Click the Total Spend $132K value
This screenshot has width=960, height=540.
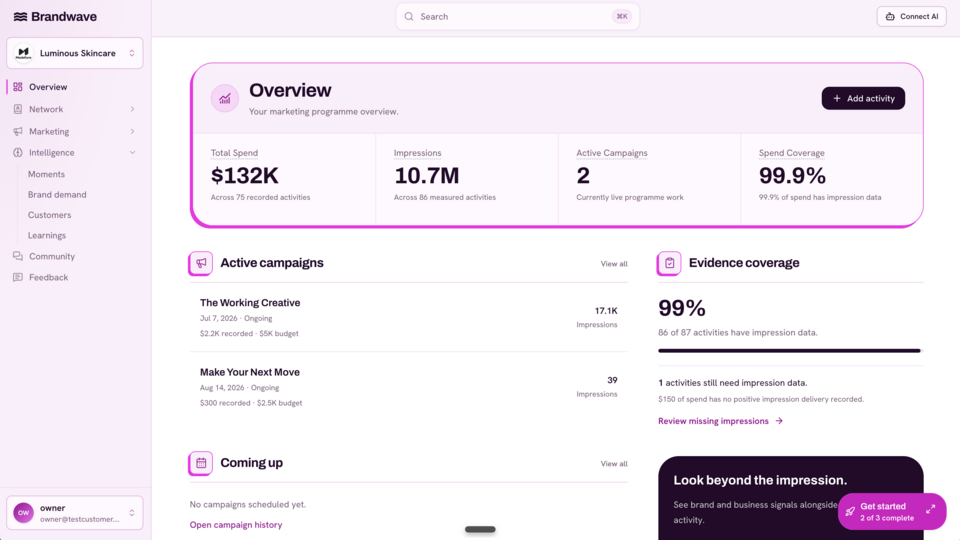[244, 176]
